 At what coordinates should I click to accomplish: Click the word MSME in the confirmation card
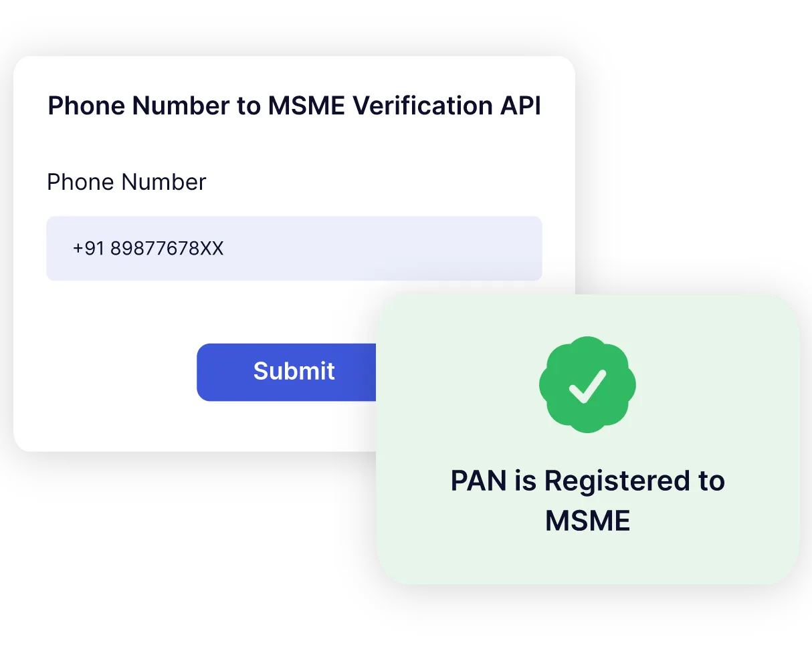[x=587, y=521]
